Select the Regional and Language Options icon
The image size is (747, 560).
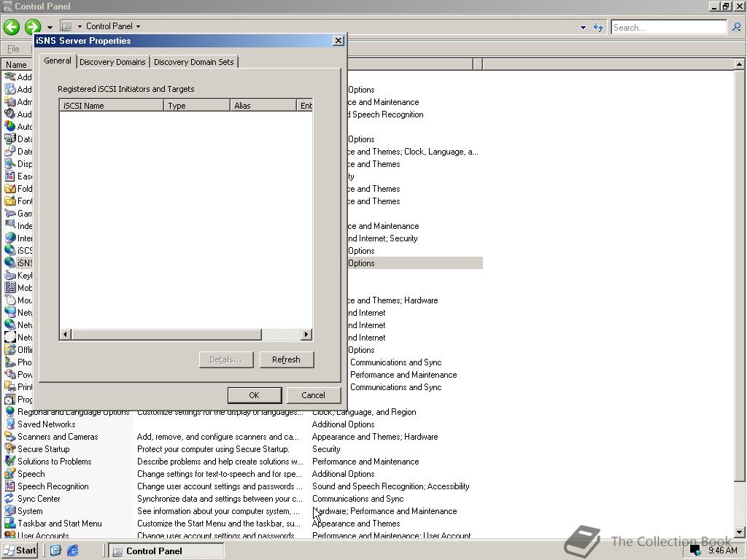coord(9,412)
